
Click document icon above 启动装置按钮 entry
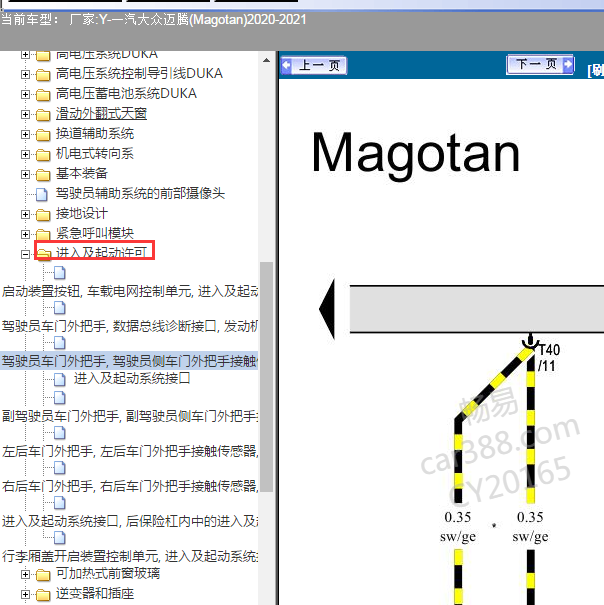tap(59, 273)
